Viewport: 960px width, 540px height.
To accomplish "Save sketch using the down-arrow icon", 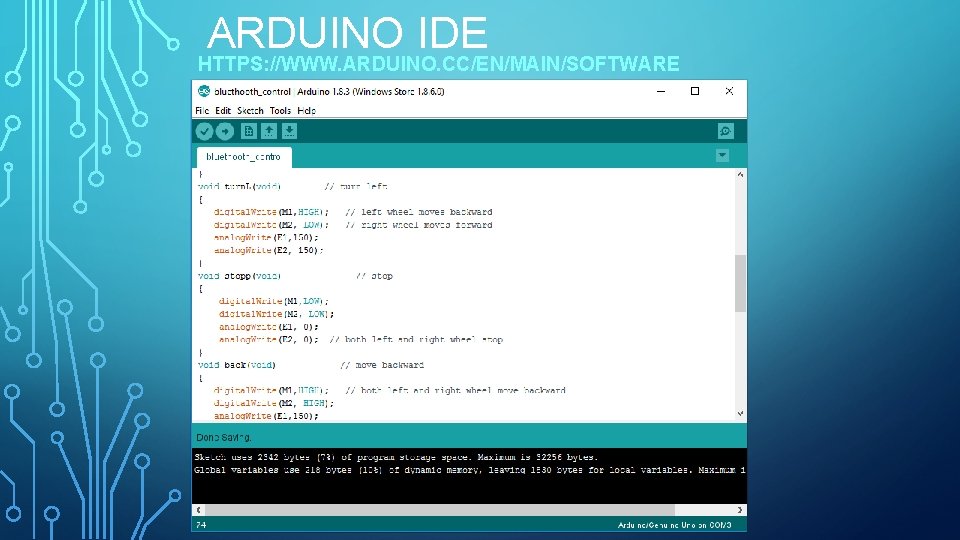I will pyautogui.click(x=290, y=131).
